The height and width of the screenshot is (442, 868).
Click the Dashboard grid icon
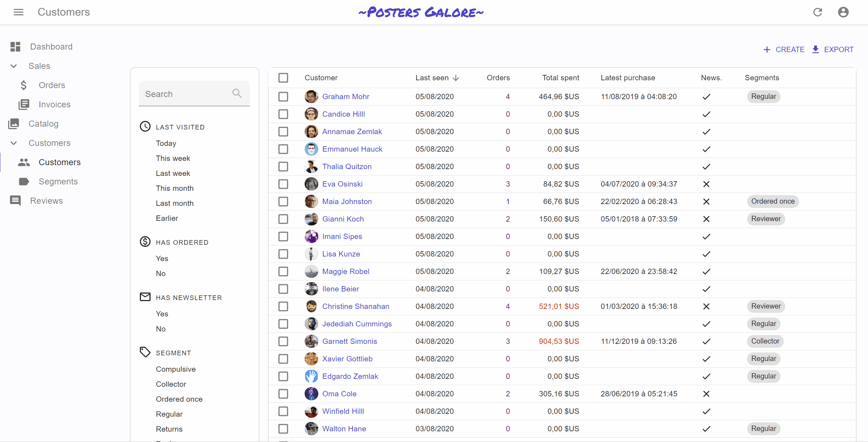(x=15, y=47)
